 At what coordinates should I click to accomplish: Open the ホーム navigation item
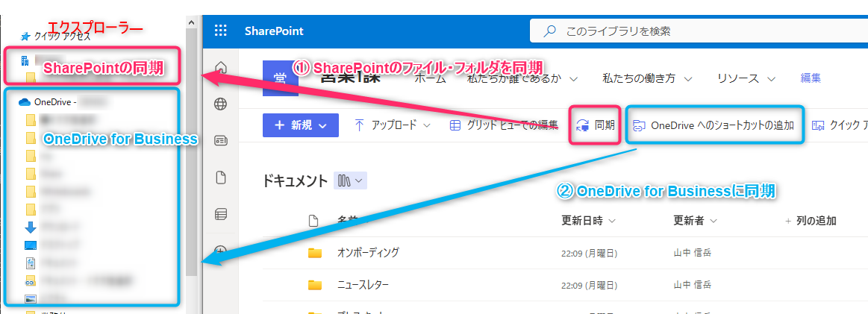(x=430, y=79)
